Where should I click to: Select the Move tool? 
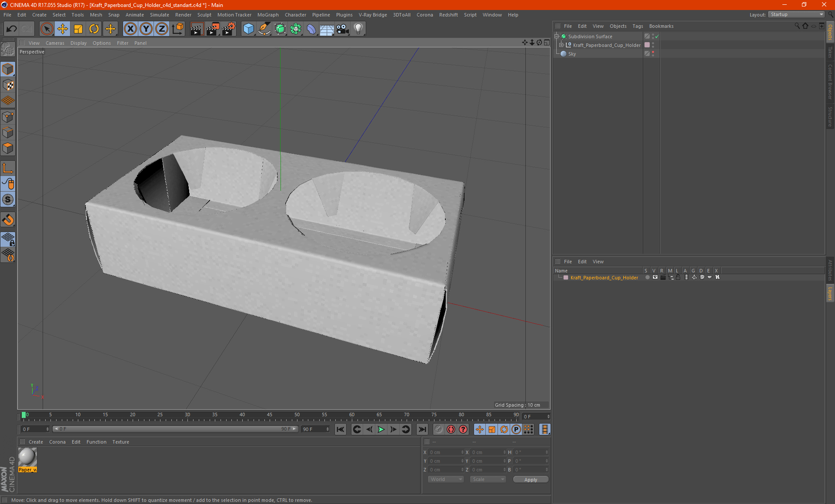click(63, 29)
